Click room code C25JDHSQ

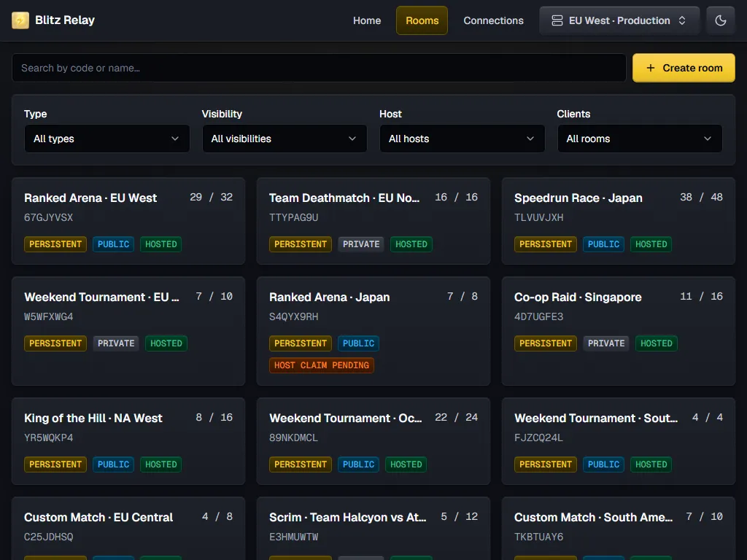coord(49,537)
